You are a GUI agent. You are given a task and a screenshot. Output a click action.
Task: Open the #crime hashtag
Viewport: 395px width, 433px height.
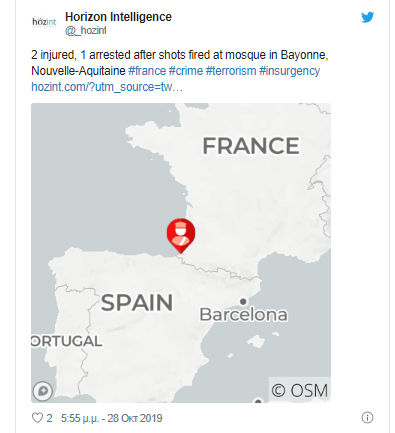tap(186, 71)
